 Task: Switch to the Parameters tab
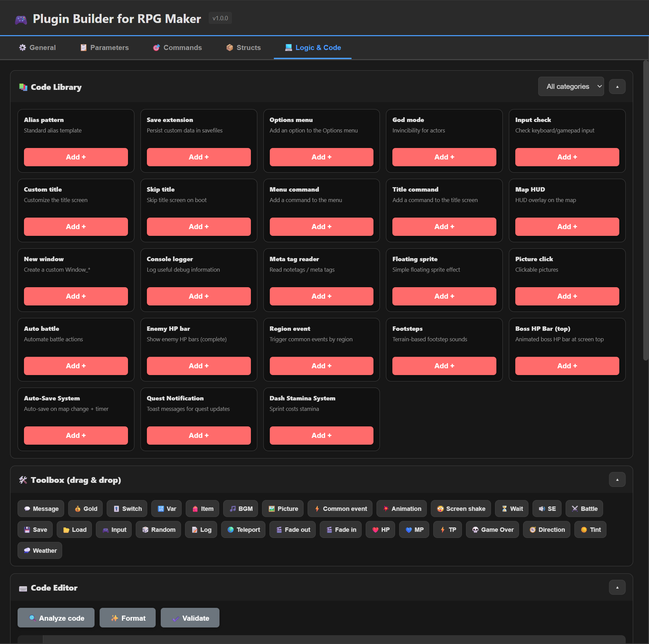tap(104, 48)
